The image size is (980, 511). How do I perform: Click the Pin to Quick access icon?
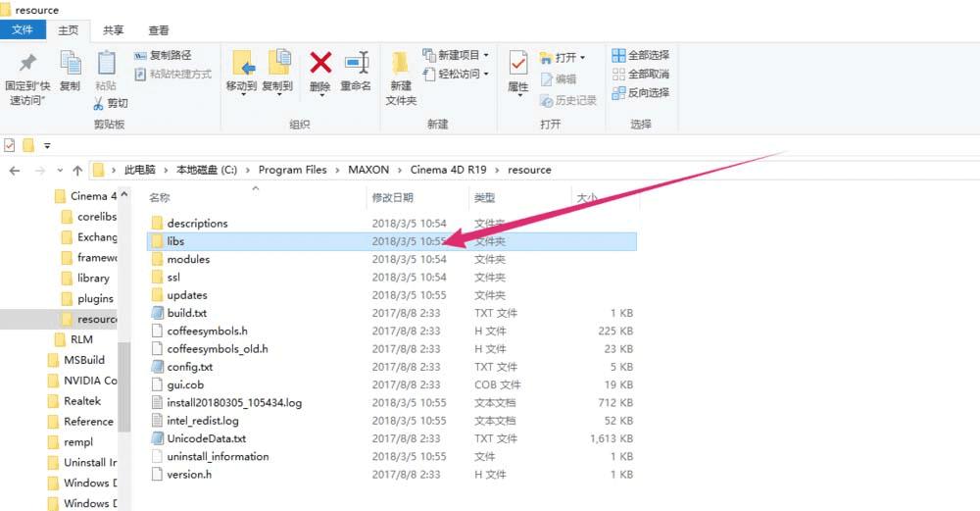[x=27, y=63]
